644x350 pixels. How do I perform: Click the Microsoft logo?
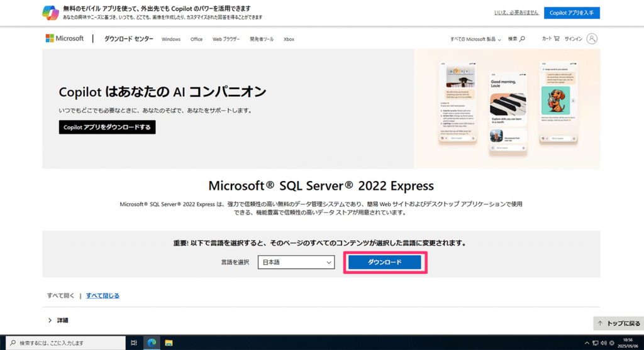pyautogui.click(x=65, y=38)
